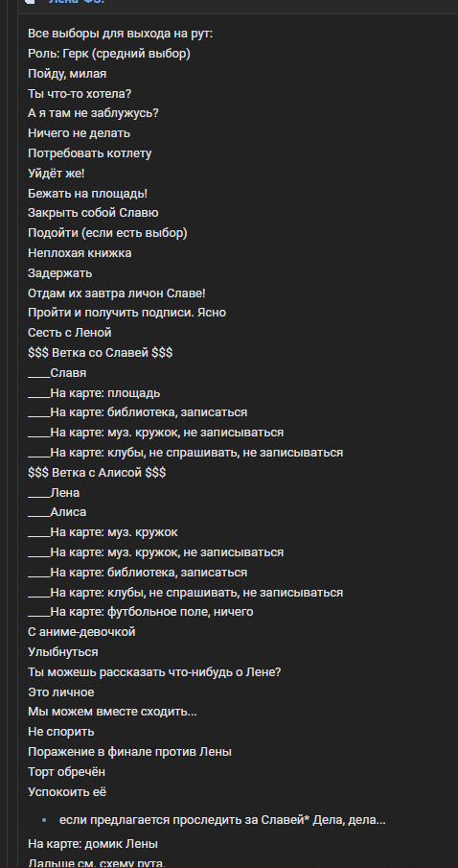Click the line 'Все выборы для выхода на рут:'

[x=120, y=34]
